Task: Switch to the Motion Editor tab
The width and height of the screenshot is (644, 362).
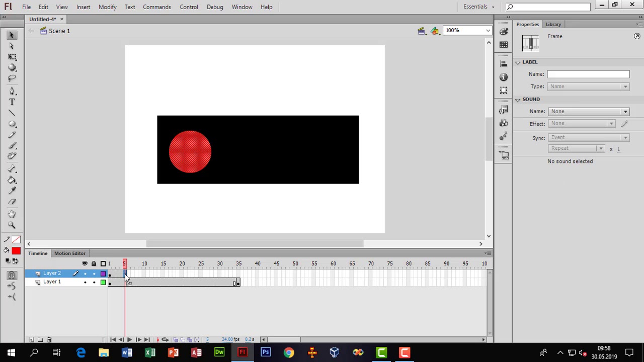Action: click(70, 253)
